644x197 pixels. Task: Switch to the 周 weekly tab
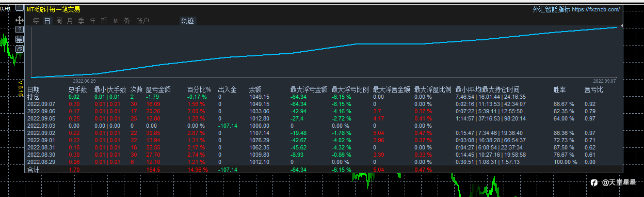coord(59,21)
